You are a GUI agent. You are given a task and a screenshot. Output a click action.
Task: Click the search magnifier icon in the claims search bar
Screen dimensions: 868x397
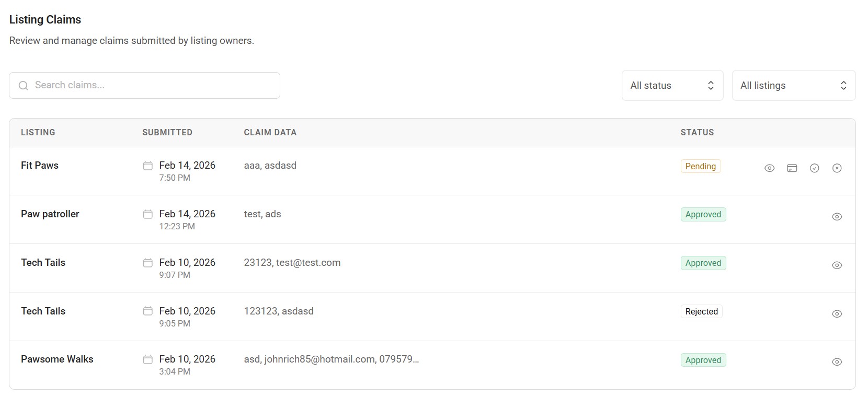23,85
